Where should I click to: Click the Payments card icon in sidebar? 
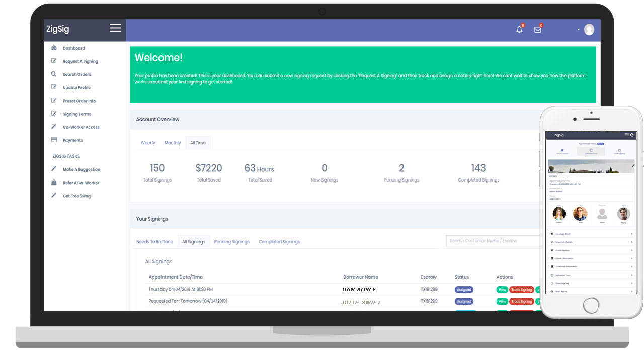point(54,140)
